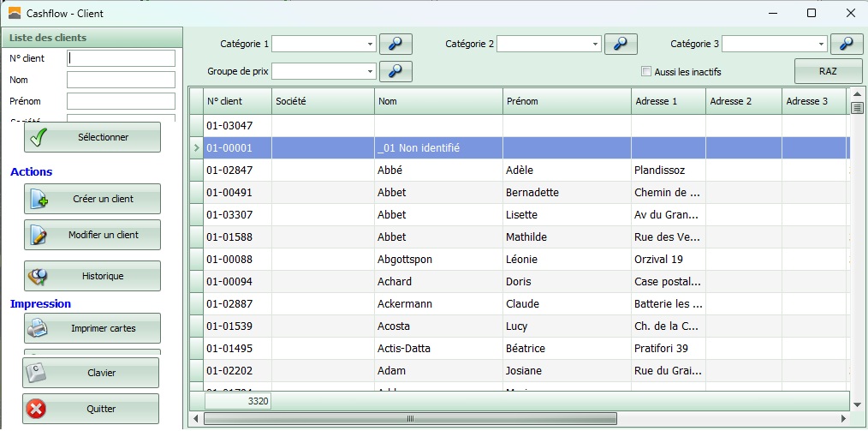Click the magnifier icon next to Catégorie 1
Image resolution: width=868 pixels, height=431 pixels.
click(x=395, y=44)
